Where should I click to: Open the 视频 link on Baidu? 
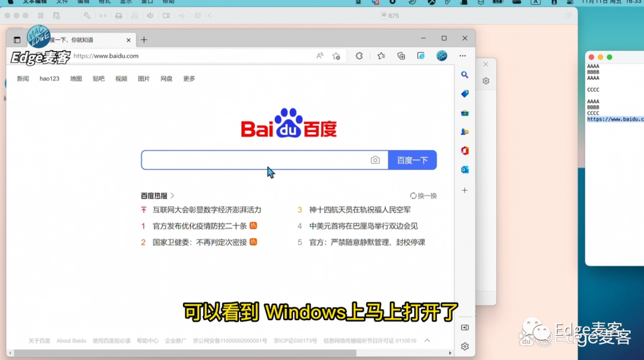[121, 79]
